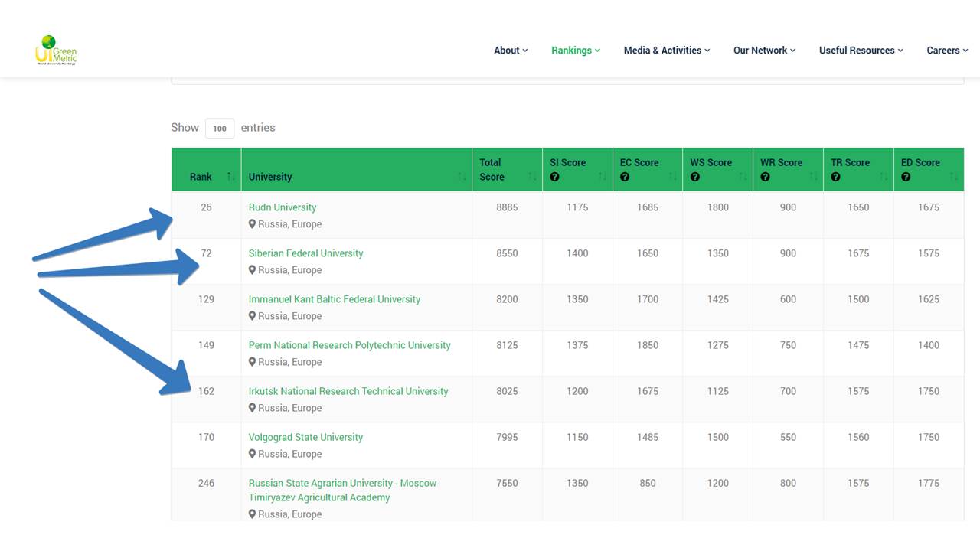Image resolution: width=980 pixels, height=551 pixels.
Task: Expand the Careers menu
Action: pyautogui.click(x=947, y=51)
